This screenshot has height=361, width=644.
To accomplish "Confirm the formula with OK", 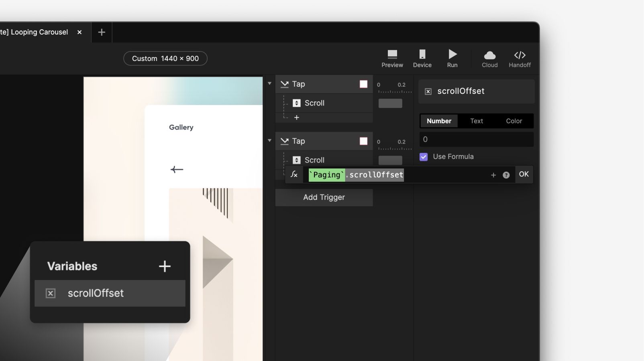I will coord(524,174).
